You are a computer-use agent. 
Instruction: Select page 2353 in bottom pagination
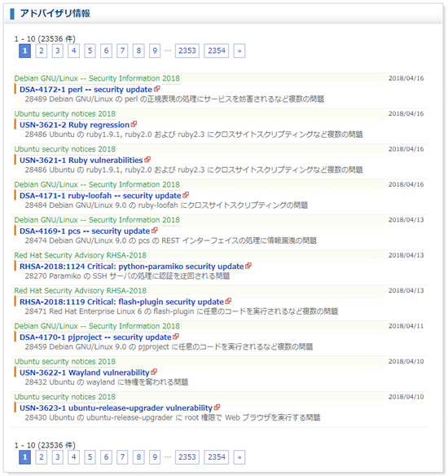click(x=187, y=457)
